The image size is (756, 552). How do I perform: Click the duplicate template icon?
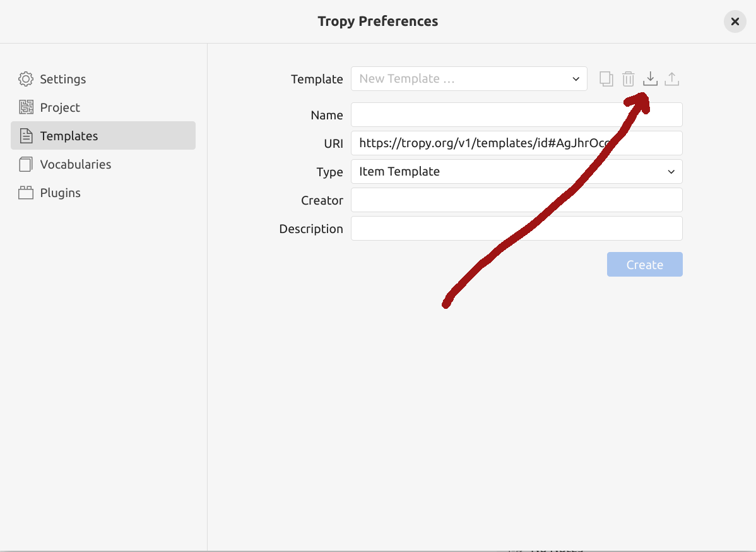point(606,79)
